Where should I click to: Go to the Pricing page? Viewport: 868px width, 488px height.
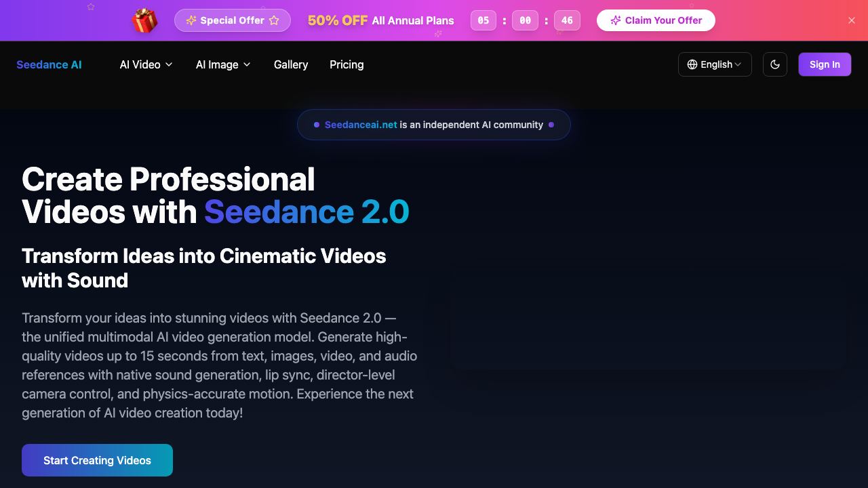[347, 64]
